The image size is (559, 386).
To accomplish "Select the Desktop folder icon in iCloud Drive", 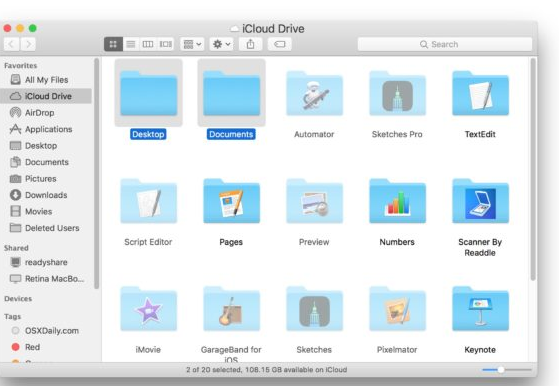I will click(148, 93).
